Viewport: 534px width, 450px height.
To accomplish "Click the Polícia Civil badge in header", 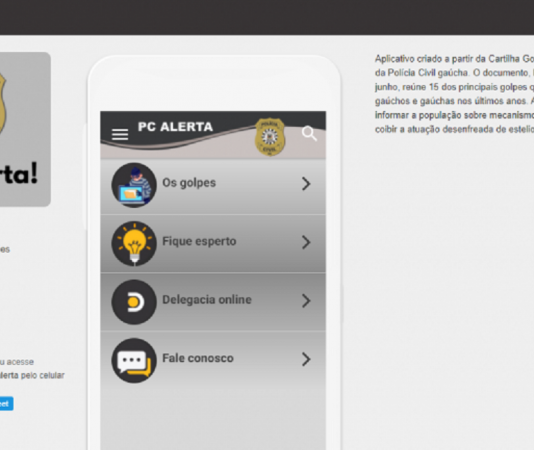I will [x=270, y=137].
